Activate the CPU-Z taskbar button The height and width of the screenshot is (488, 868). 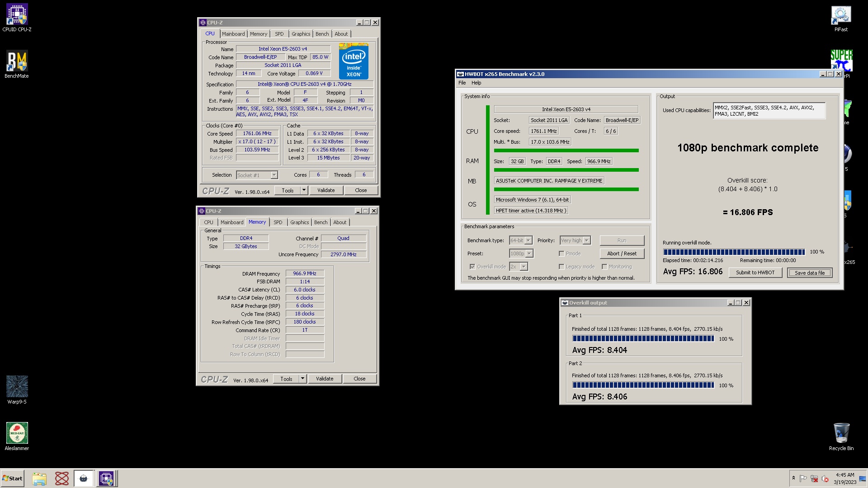[106, 479]
